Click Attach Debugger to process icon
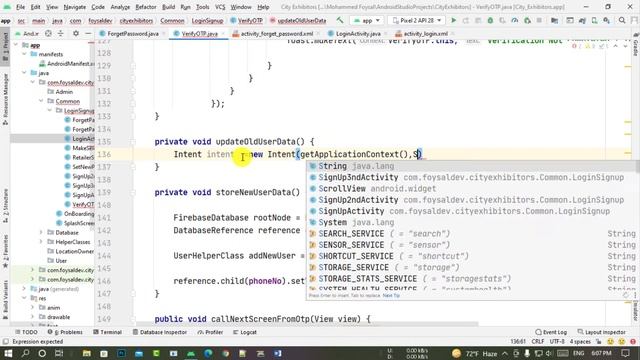The width and height of the screenshot is (640, 360). pyautogui.click(x=527, y=20)
